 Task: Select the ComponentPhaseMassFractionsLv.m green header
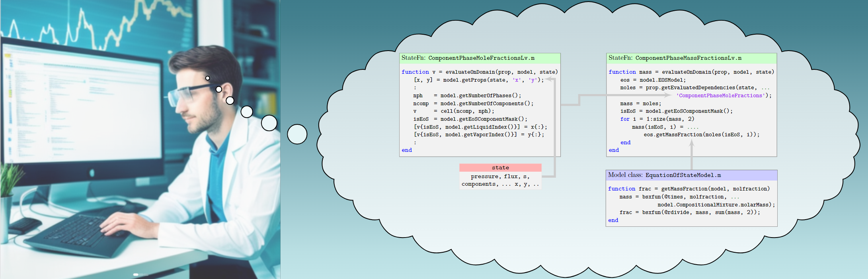click(691, 58)
